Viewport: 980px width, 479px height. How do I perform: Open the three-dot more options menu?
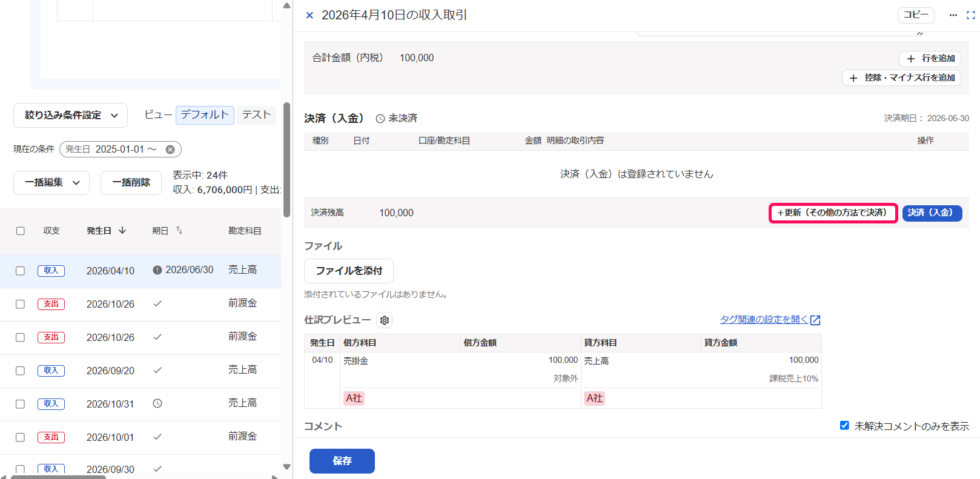pos(953,15)
